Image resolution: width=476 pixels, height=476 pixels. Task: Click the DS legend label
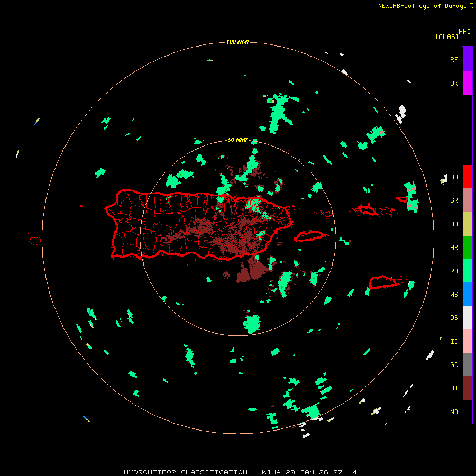tap(454, 318)
